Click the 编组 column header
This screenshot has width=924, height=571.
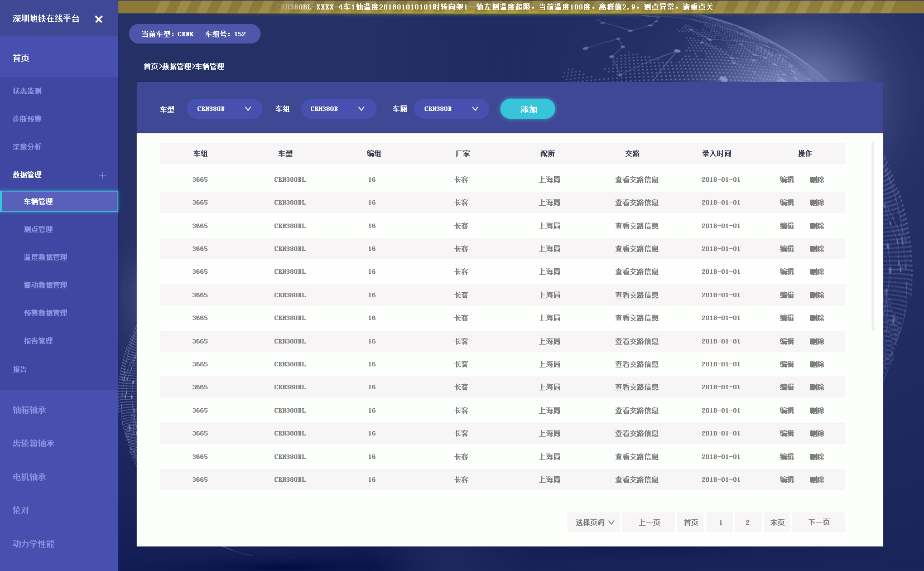(x=374, y=153)
